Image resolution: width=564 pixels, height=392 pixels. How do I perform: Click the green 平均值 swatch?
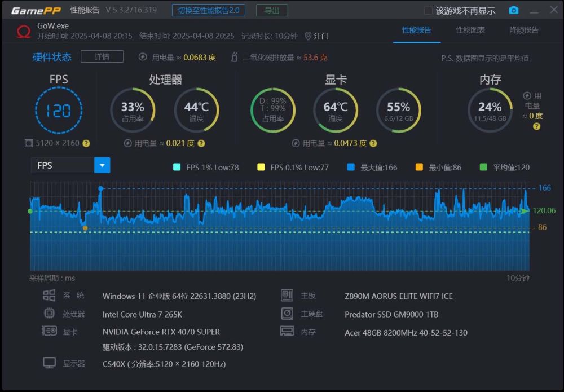point(483,167)
